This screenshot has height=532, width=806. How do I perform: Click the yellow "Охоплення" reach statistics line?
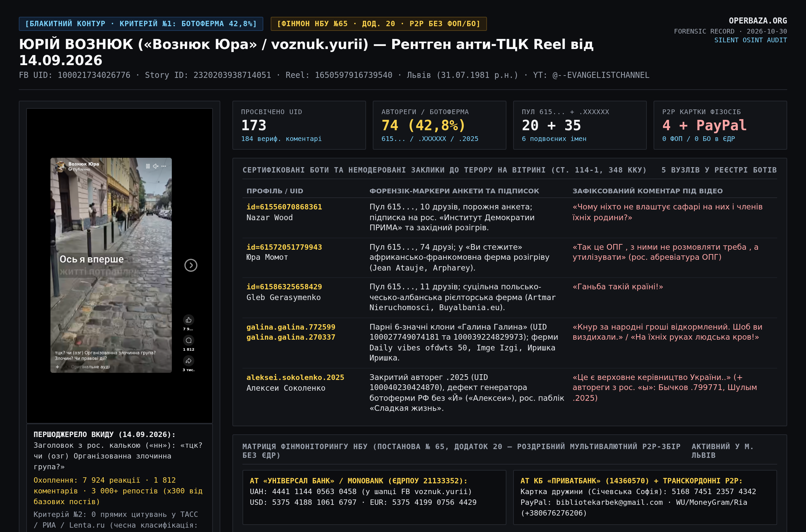118,491
